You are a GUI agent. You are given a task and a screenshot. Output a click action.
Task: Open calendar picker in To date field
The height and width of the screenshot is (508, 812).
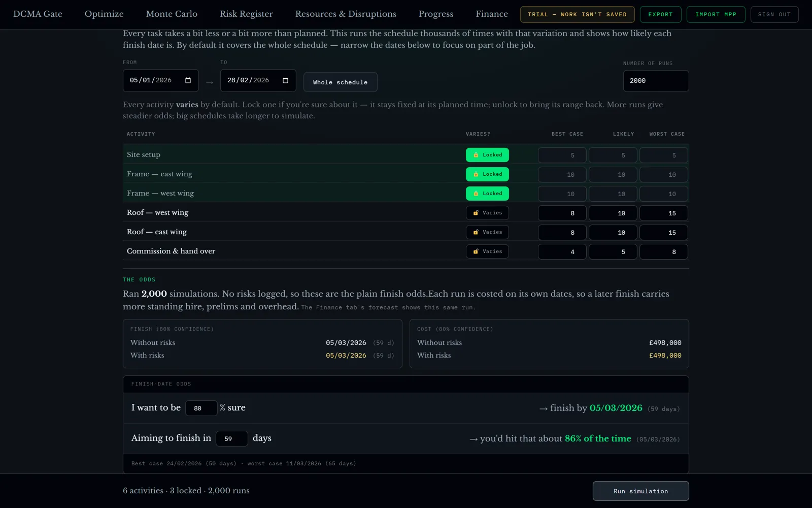click(x=285, y=80)
